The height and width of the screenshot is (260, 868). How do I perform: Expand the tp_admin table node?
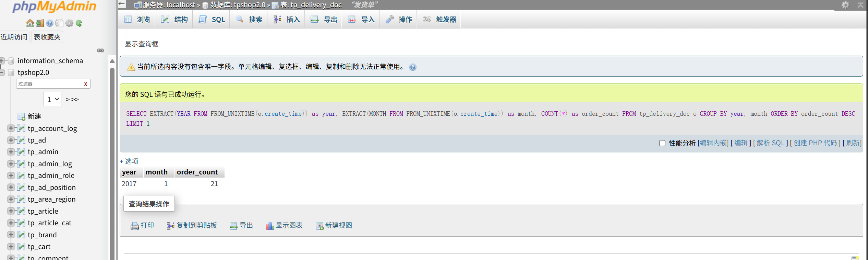[x=11, y=152]
